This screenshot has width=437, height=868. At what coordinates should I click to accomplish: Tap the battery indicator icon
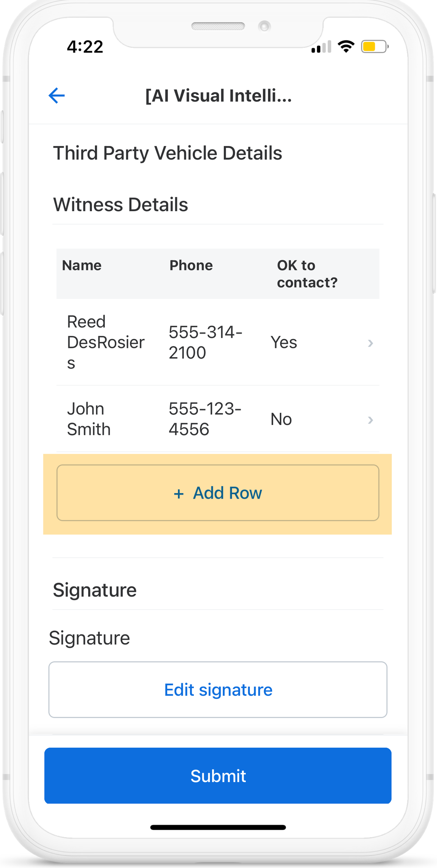tap(374, 47)
